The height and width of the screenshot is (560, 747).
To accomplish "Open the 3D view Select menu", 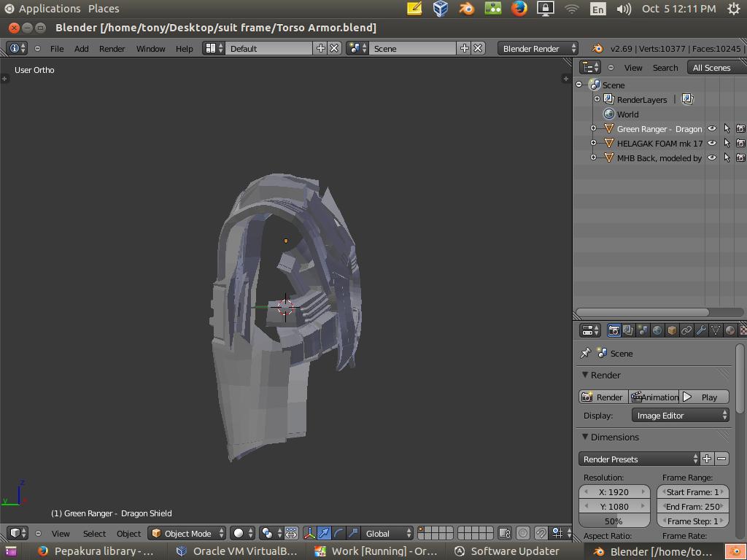I will [94, 534].
